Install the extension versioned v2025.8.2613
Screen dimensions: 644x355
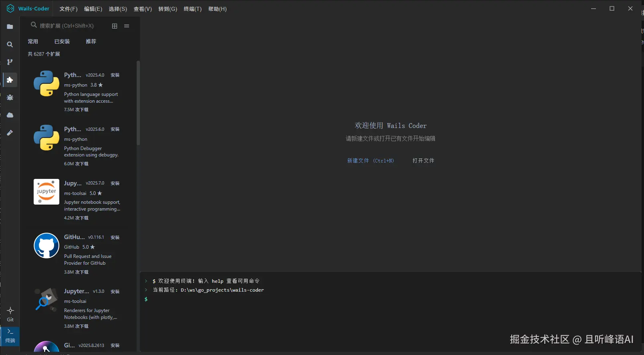click(115, 345)
